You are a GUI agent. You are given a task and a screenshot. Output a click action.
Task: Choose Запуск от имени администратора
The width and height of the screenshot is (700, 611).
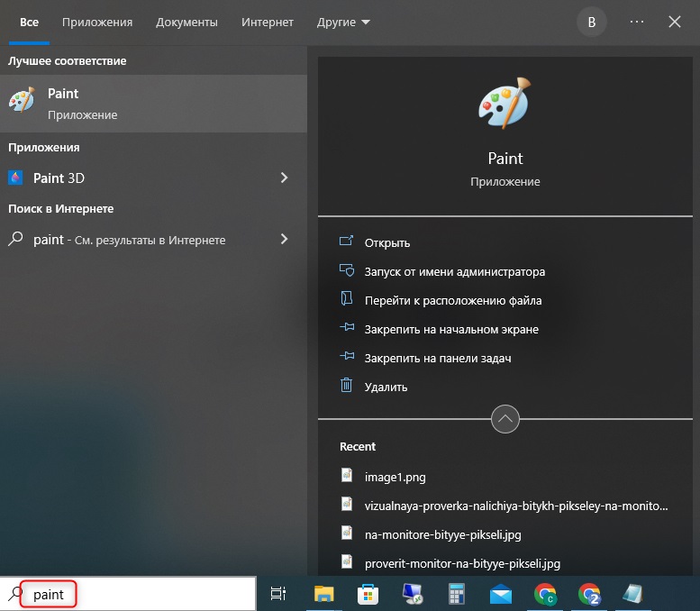[x=454, y=271]
